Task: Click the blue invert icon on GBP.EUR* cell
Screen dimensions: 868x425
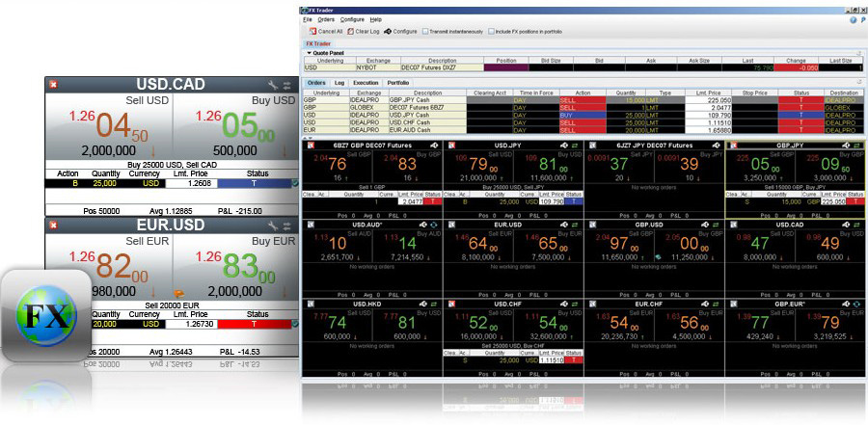Action: pyautogui.click(x=857, y=304)
